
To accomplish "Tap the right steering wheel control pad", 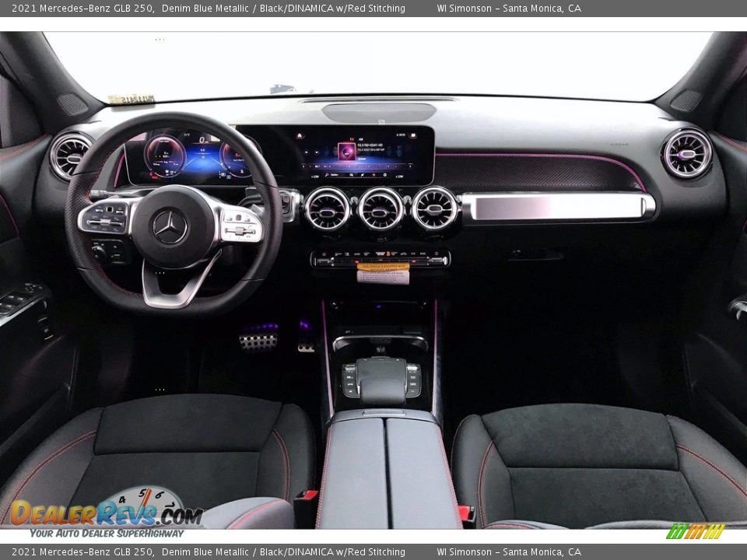I will 240,226.
